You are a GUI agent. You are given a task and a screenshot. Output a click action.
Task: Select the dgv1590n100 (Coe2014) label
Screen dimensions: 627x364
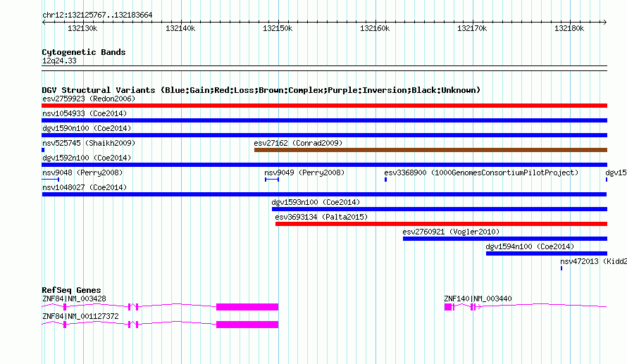click(87, 128)
